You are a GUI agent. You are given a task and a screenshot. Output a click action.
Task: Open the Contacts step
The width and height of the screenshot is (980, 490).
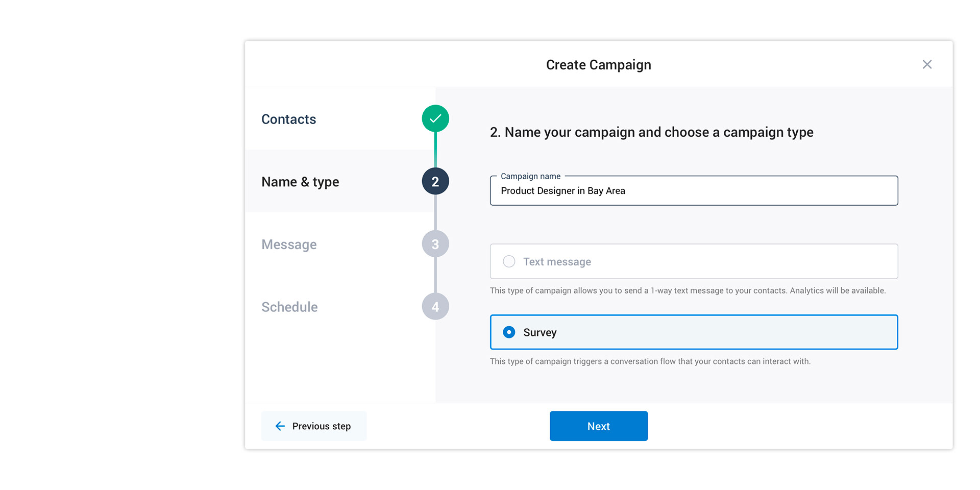289,119
